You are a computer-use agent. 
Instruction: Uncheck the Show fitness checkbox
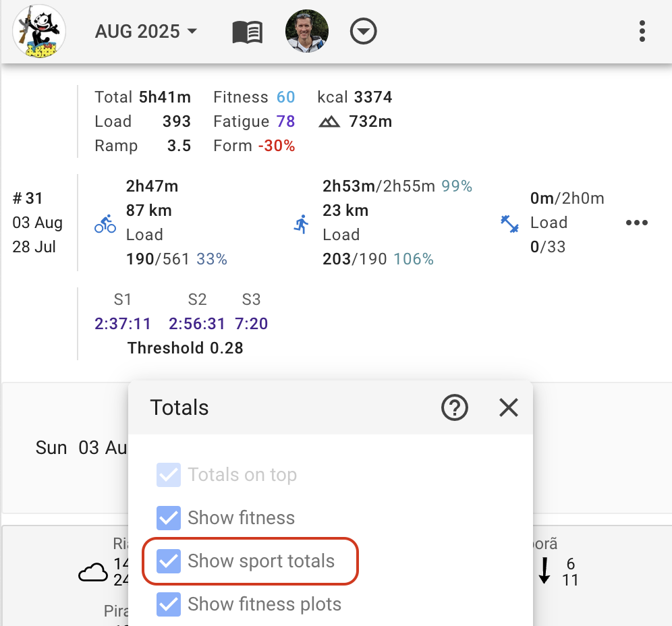[x=169, y=518]
